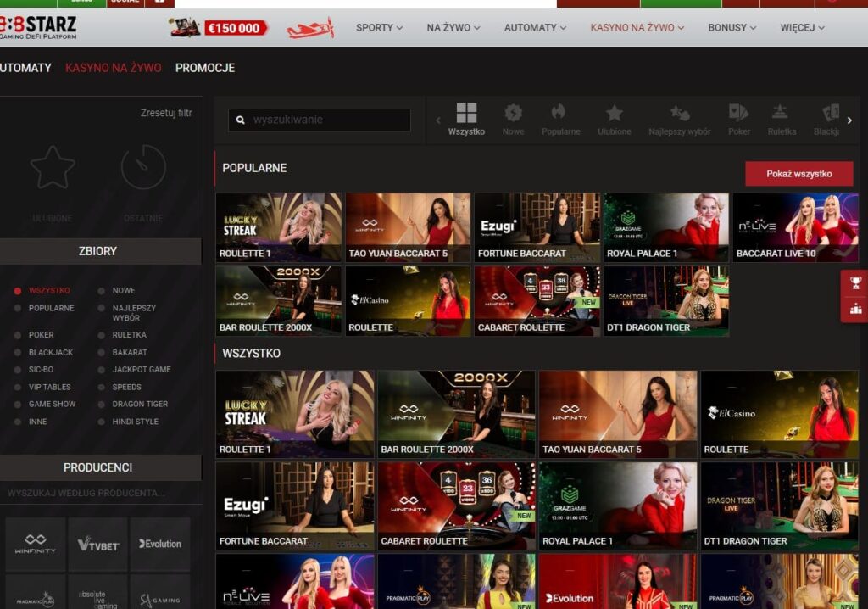868x609 pixels.
Task: Click the Zresetuj filtr link
Action: pos(165,112)
